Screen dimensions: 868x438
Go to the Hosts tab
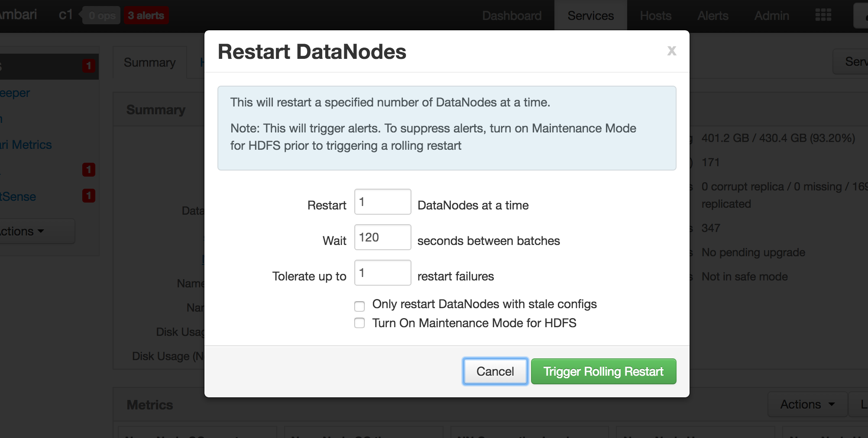point(655,16)
